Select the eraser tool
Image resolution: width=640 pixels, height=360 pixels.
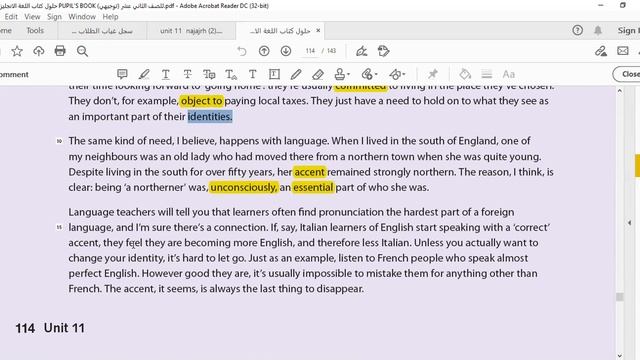tap(318, 74)
